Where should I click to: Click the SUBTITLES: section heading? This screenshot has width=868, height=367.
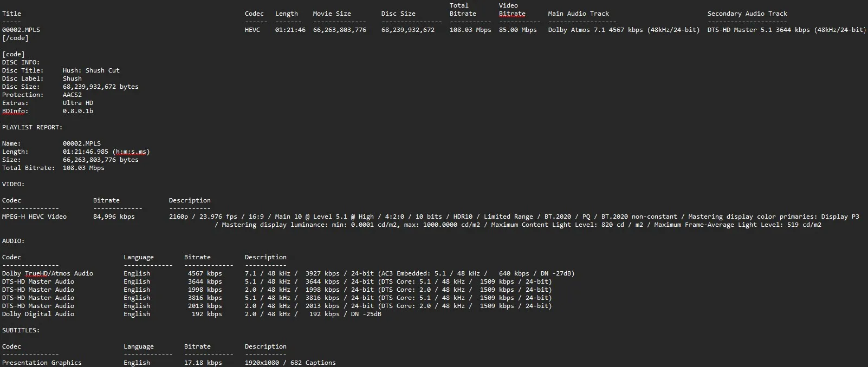pyautogui.click(x=21, y=330)
